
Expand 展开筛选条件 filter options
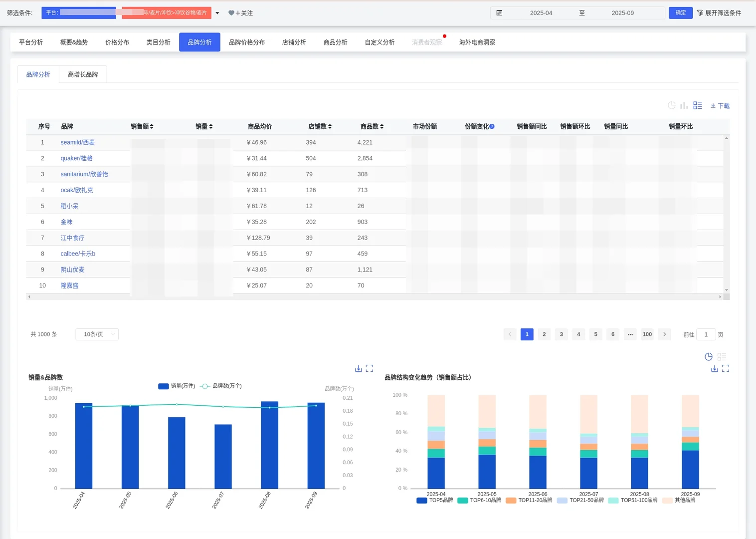coord(719,13)
